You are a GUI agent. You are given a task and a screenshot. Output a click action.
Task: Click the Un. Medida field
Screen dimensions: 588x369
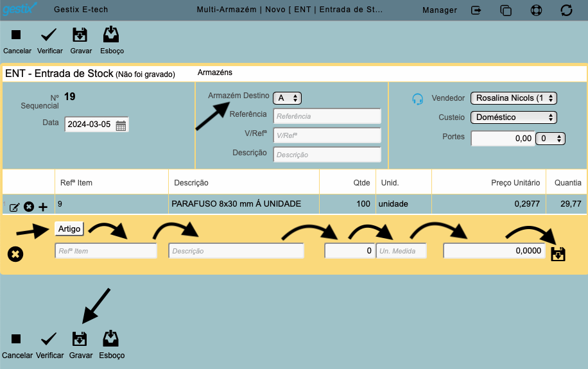(401, 251)
